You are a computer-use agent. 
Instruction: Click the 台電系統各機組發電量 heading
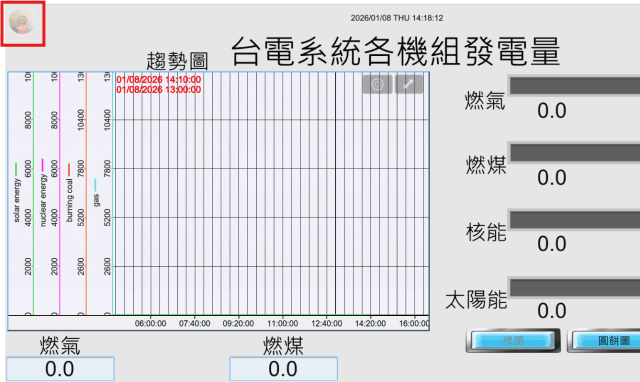396,51
